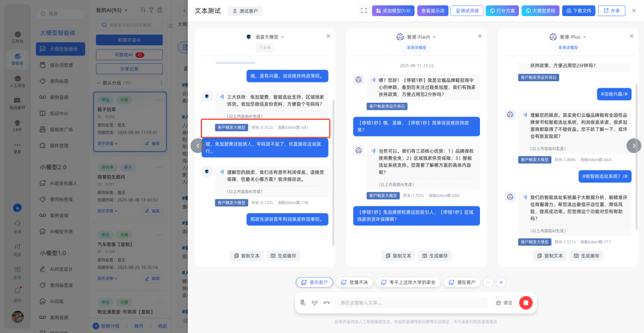Image resolution: width=644 pixels, height=333 pixels.
Task: Go to the next model panel
Action: pyautogui.click(x=634, y=146)
